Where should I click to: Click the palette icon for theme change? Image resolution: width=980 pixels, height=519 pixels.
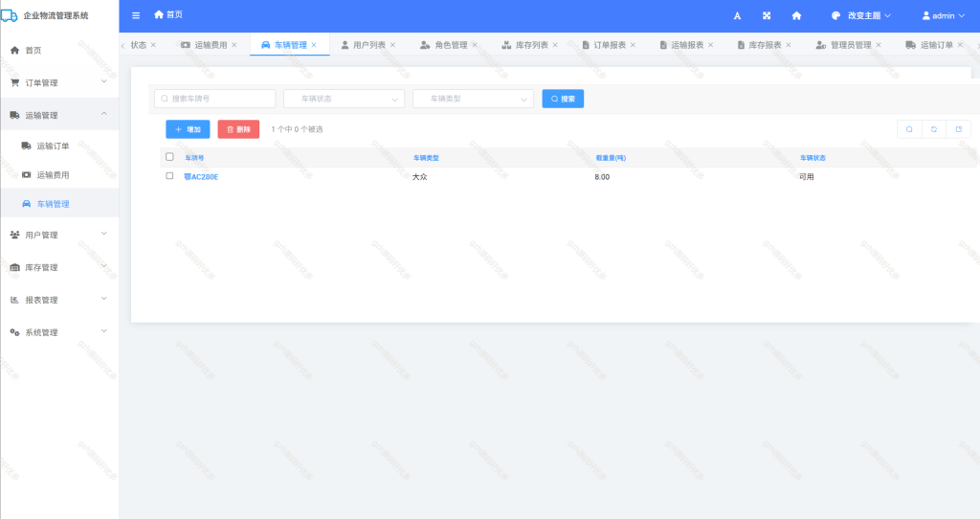[835, 15]
